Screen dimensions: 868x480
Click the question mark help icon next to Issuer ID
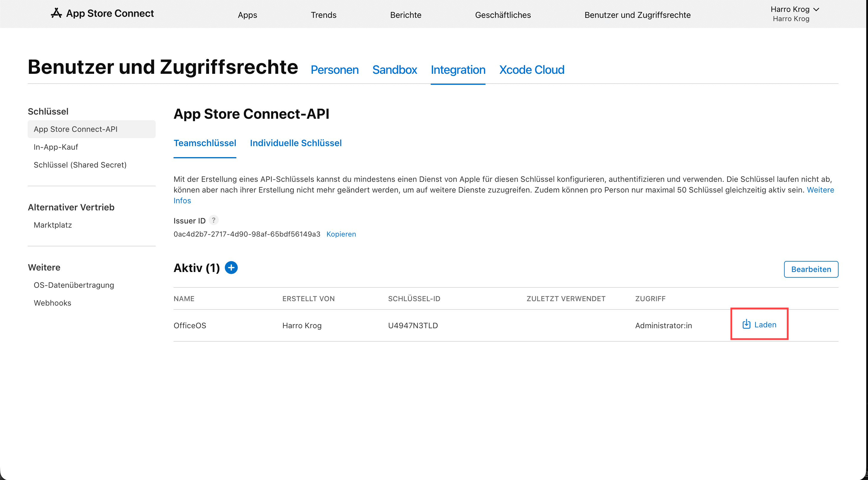pos(214,220)
